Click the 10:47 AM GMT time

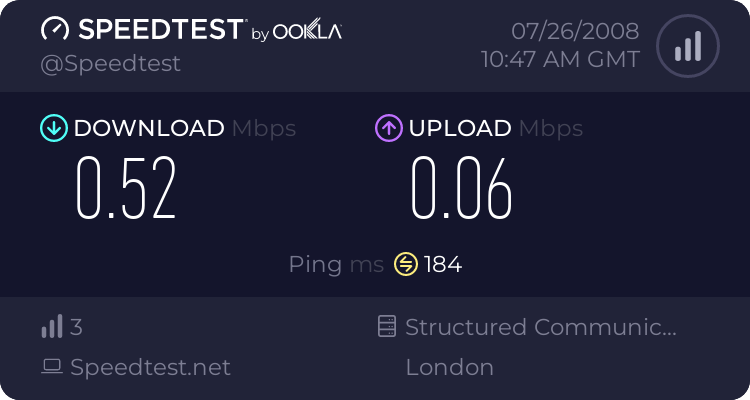[x=560, y=60]
